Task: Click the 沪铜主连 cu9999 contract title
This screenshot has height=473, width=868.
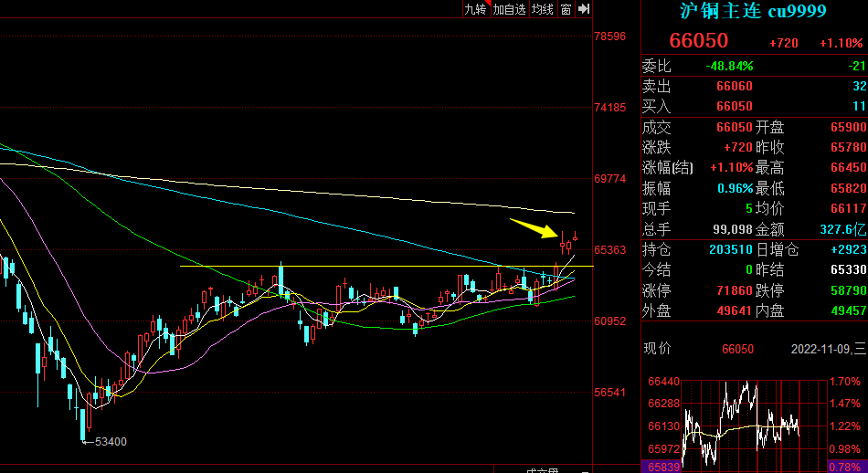Action: point(753,11)
